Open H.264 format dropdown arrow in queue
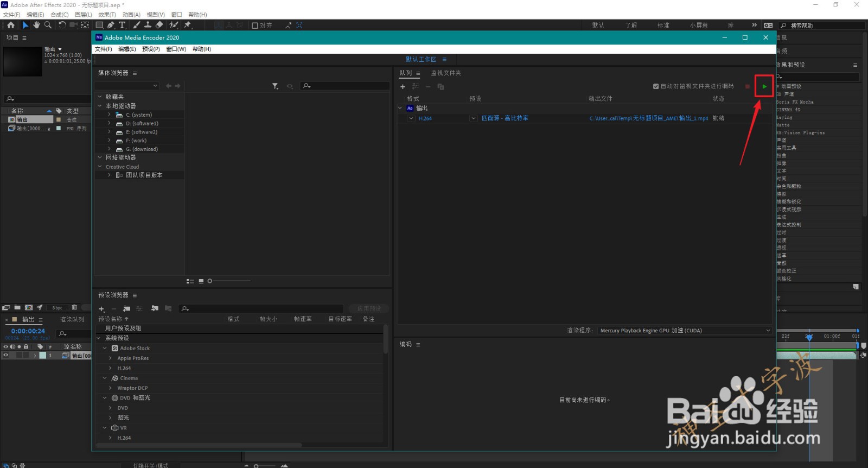The height and width of the screenshot is (468, 868). (x=411, y=118)
